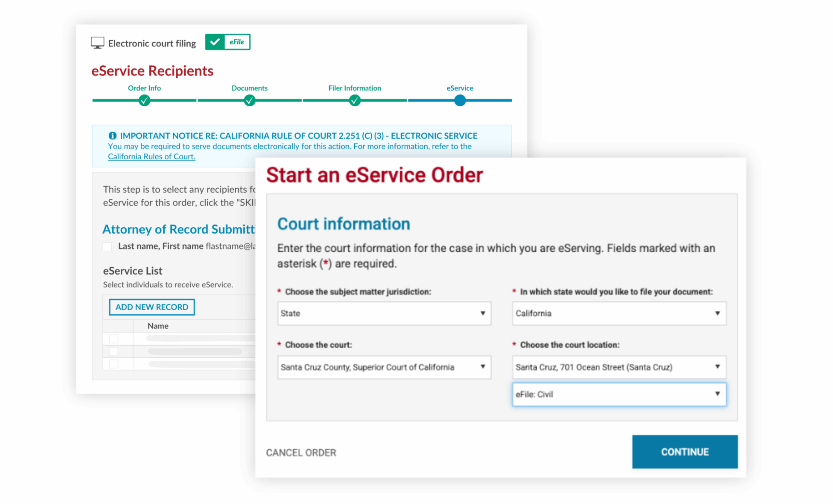This screenshot has width=833, height=504.
Task: Click the 'Choose the subject matter jurisdiction:' label
Action: (358, 292)
